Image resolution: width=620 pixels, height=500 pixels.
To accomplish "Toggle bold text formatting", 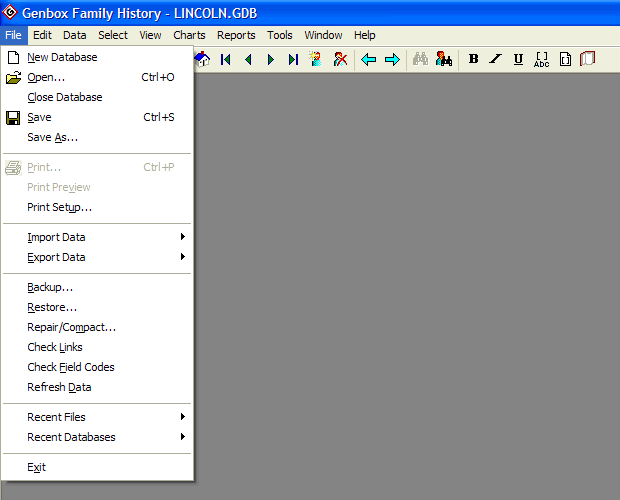I will (x=474, y=60).
